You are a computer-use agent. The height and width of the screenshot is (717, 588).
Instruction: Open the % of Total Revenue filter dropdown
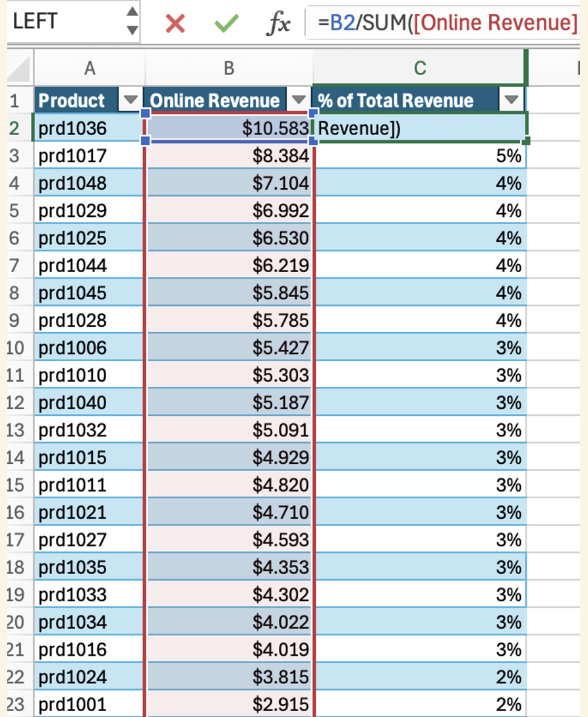pos(511,100)
